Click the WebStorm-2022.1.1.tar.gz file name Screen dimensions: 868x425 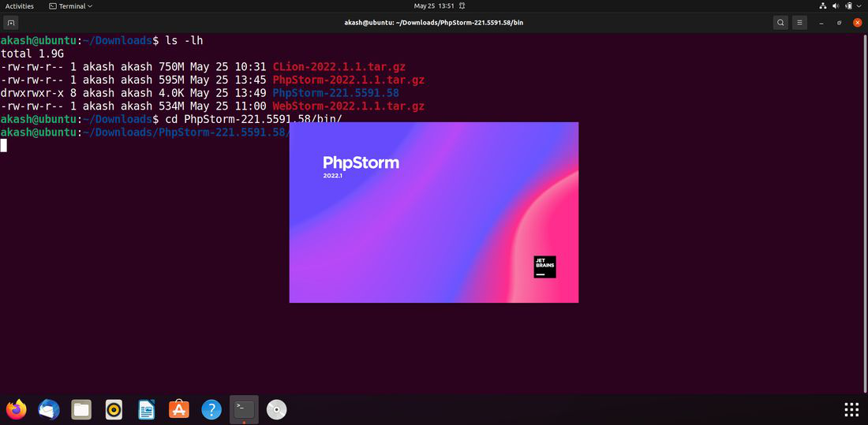coord(348,106)
